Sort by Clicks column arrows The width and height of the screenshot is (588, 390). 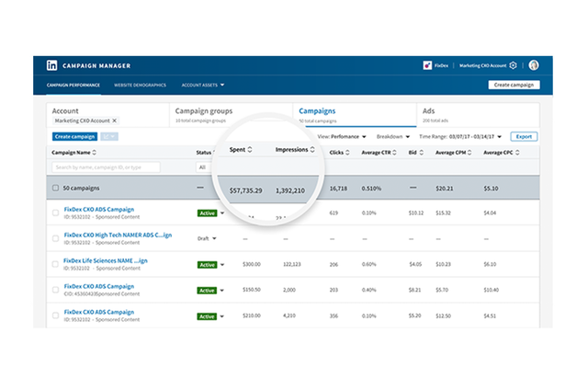(347, 153)
